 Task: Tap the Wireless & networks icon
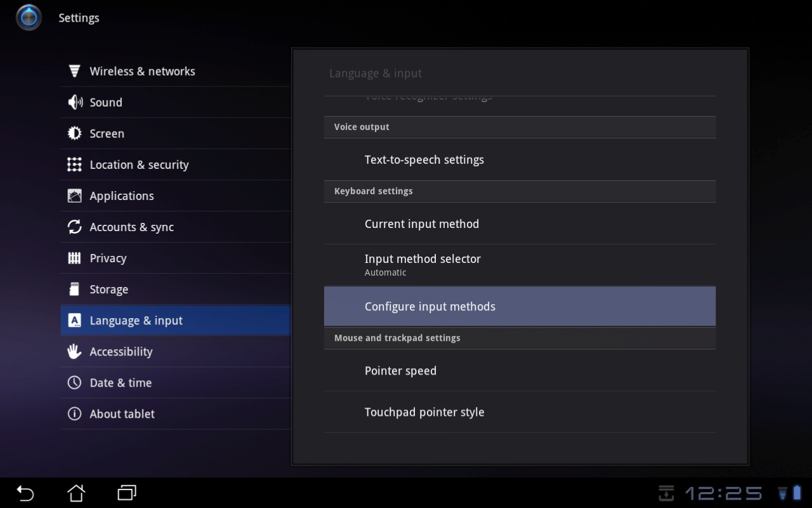click(x=74, y=71)
